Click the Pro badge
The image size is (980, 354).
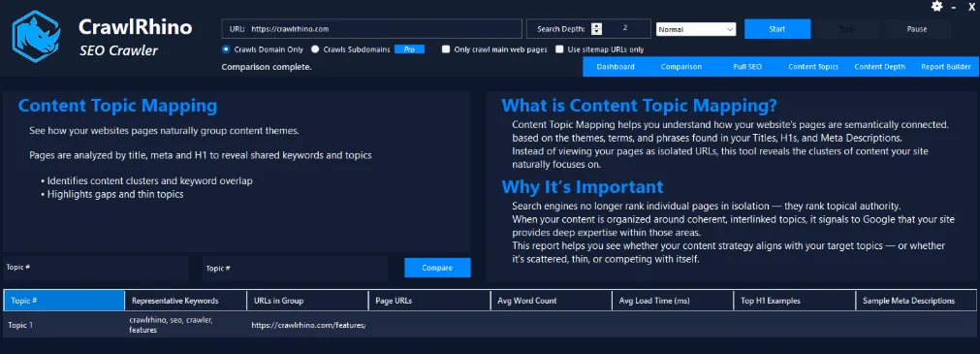tap(409, 49)
